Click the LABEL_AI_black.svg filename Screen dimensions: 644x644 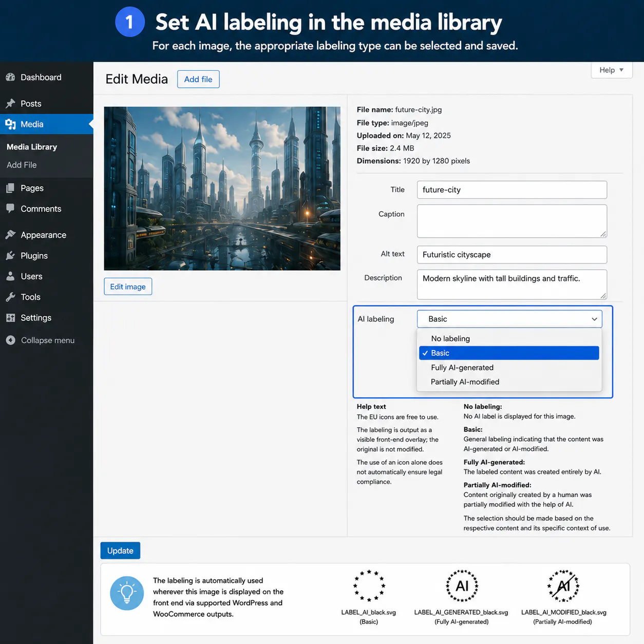[x=369, y=612]
